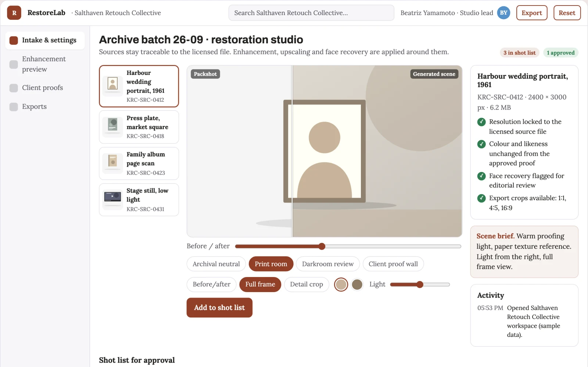588x367 pixels.
Task: Click the Family album page scan thumbnail
Action: coord(112,163)
